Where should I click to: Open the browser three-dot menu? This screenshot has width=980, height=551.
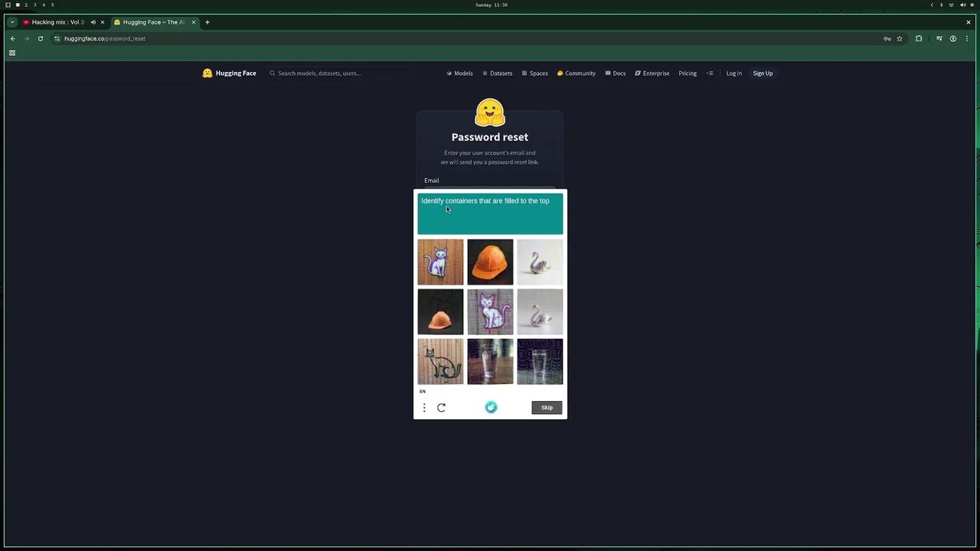click(967, 38)
